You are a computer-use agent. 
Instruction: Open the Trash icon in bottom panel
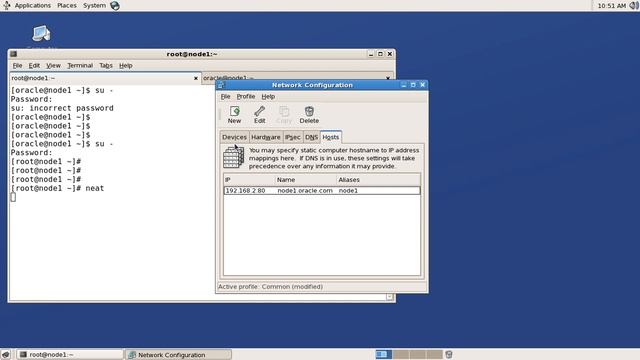pos(449,354)
